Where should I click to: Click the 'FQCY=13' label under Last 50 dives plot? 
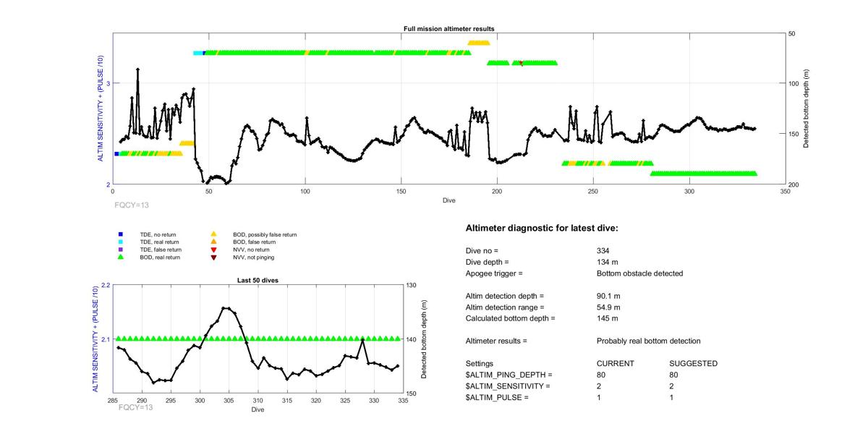click(x=136, y=407)
